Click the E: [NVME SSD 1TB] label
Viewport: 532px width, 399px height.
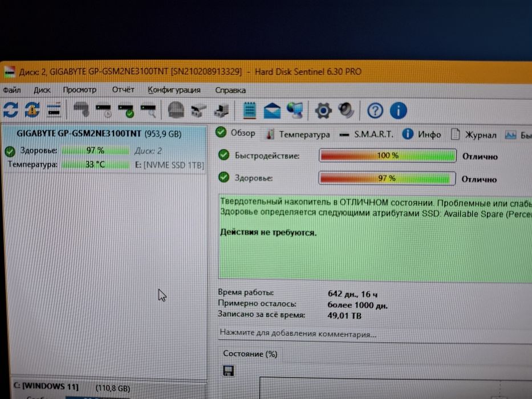169,165
